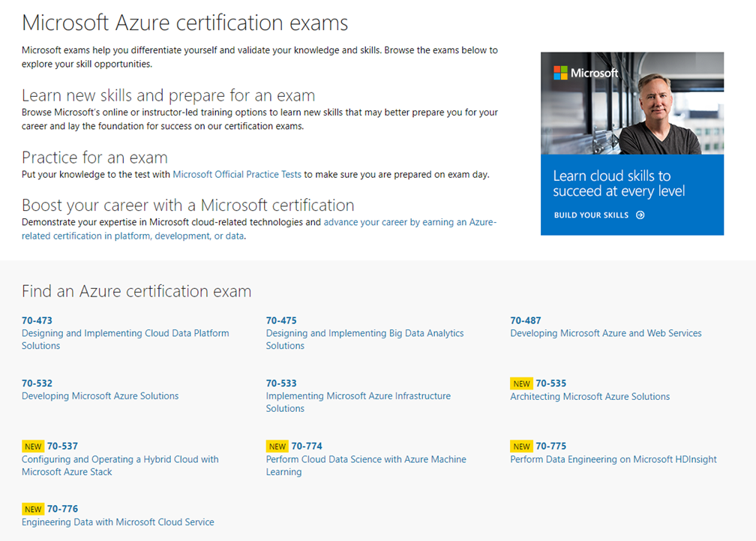This screenshot has height=541, width=756.
Task: Click 'Find an Azure certification exam' heading
Action: click(136, 291)
